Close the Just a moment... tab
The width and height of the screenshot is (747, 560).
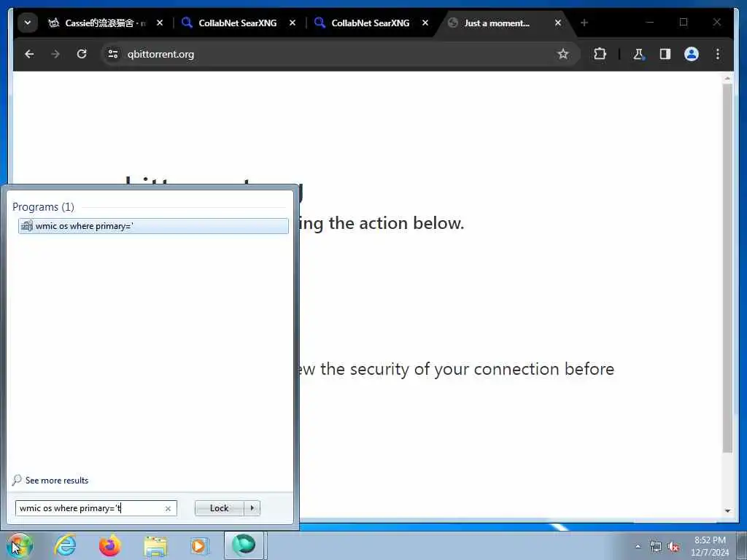(x=558, y=23)
